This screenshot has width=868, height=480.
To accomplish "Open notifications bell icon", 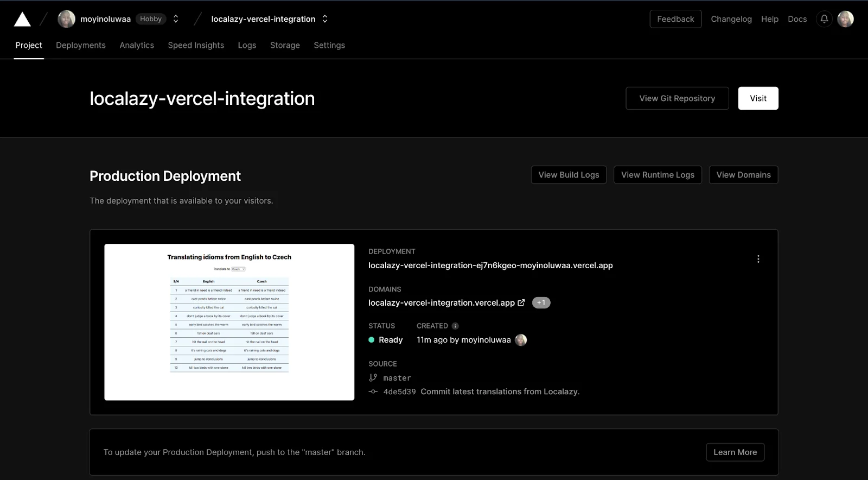I will tap(824, 19).
